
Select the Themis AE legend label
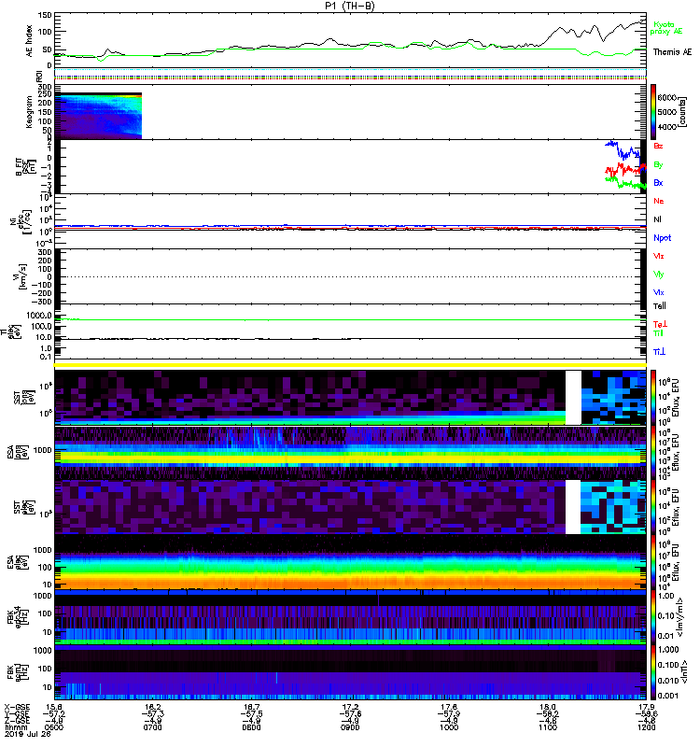(x=672, y=52)
